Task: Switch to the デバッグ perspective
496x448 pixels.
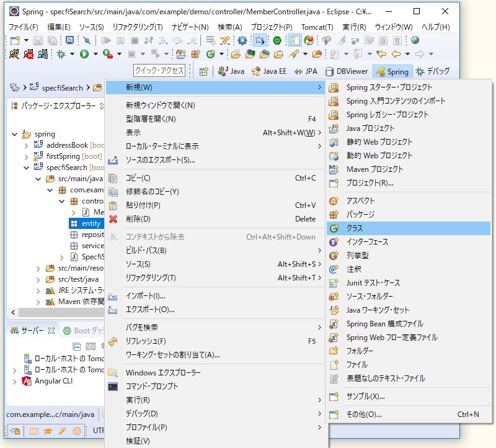Action: (x=432, y=71)
